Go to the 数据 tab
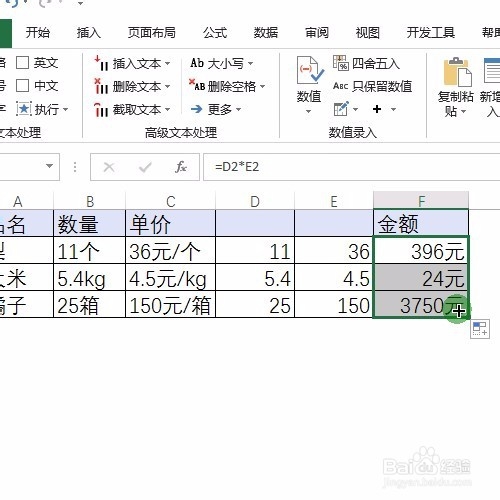 tap(266, 33)
